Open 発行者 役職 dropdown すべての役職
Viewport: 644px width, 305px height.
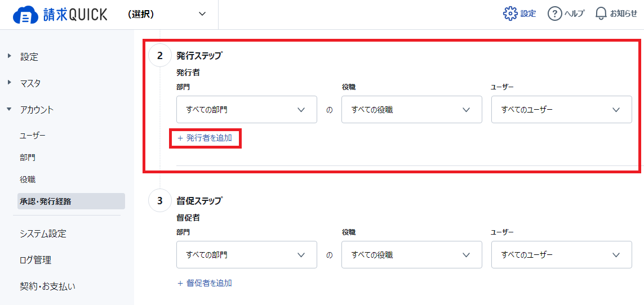pyautogui.click(x=411, y=110)
